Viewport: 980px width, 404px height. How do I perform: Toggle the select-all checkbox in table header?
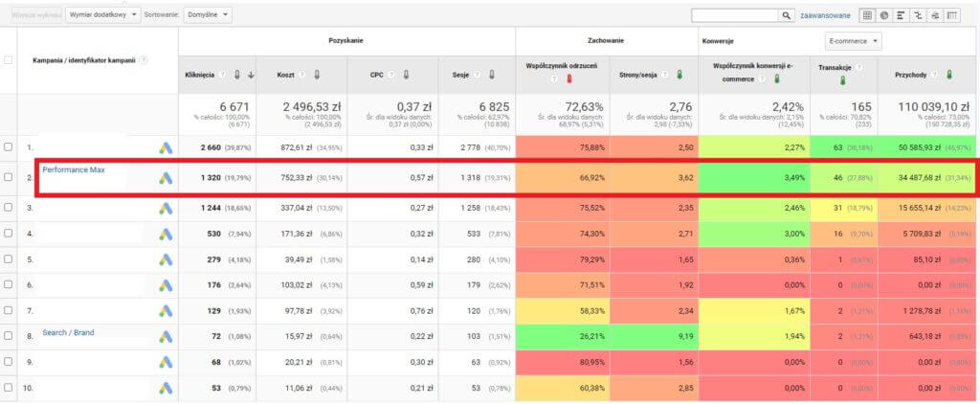point(9,60)
